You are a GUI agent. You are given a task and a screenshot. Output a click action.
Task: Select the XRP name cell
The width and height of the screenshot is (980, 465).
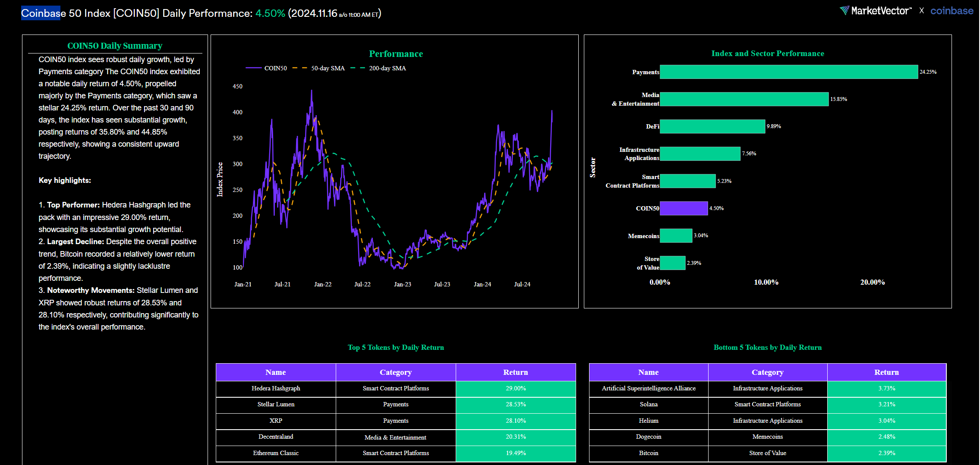pyautogui.click(x=276, y=421)
